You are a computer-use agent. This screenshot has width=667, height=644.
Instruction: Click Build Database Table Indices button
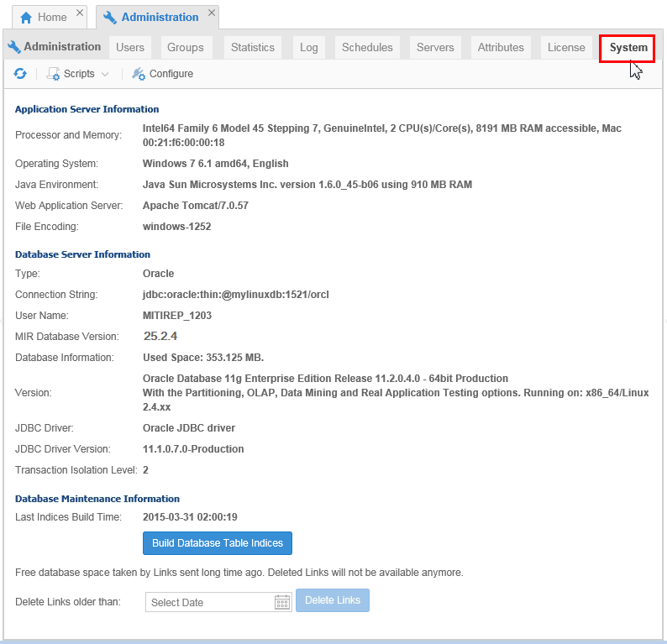218,543
